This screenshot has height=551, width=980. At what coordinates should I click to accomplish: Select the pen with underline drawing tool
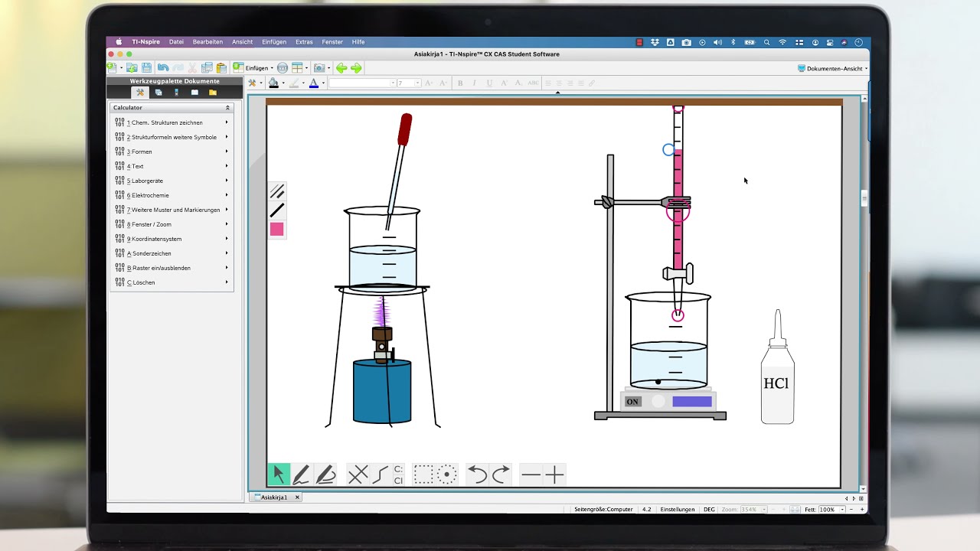coord(325,474)
